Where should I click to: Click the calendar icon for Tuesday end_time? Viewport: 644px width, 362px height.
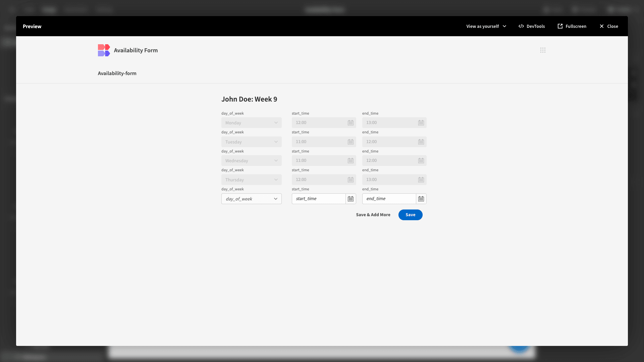point(421,142)
